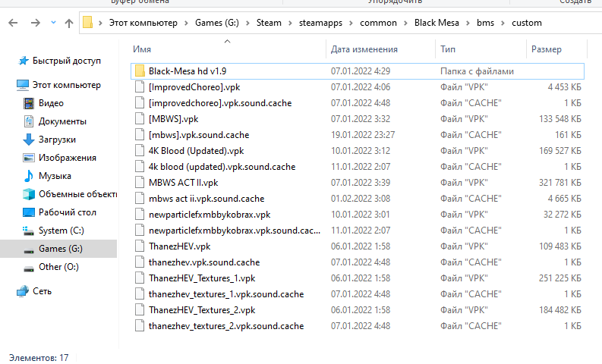Select file 'ThanezHEV.vpk'
The width and height of the screenshot is (602, 364).
click(x=180, y=246)
